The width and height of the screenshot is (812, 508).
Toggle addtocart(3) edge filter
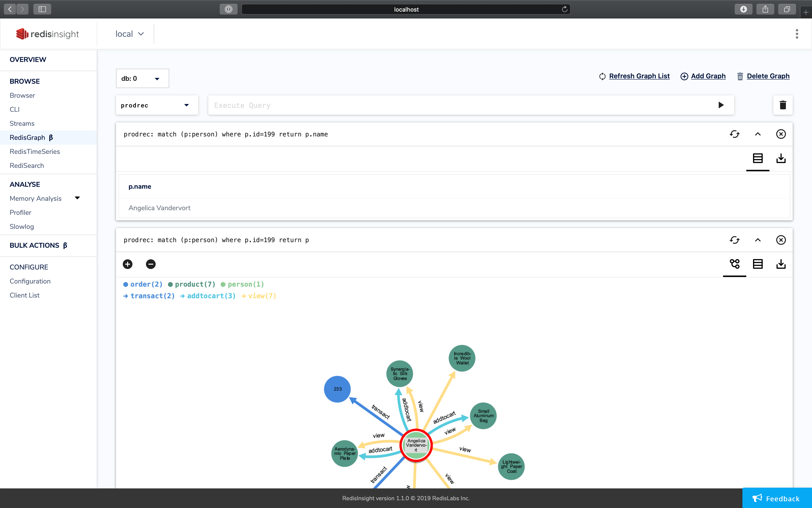[x=208, y=296]
